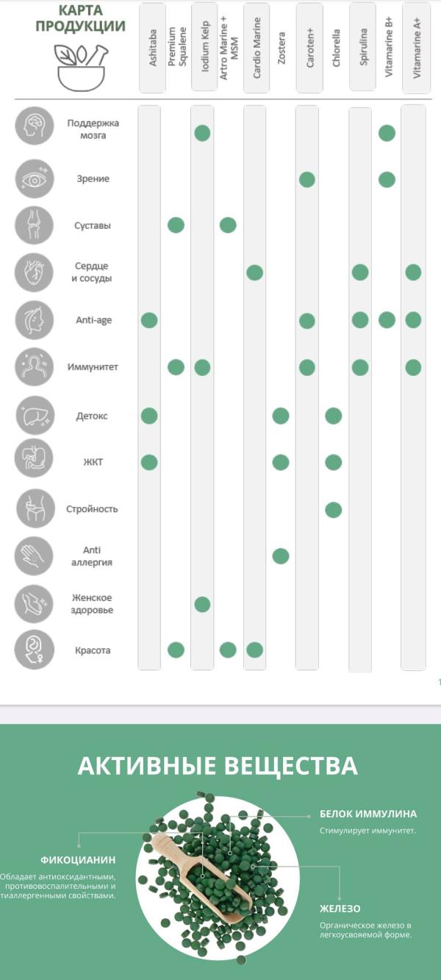Click the Chlorella slimness green dot
Screen dimensions: 441x980
click(334, 509)
